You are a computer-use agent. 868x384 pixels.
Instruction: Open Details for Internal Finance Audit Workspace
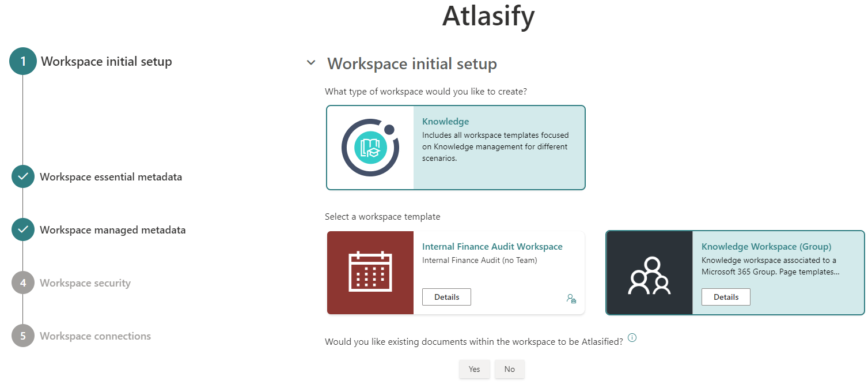[446, 297]
